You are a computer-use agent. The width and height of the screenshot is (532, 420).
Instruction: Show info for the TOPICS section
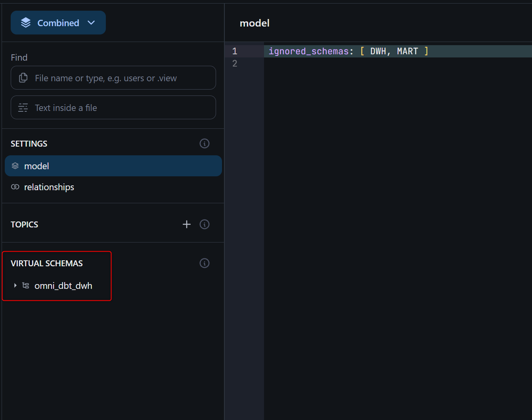coord(204,224)
